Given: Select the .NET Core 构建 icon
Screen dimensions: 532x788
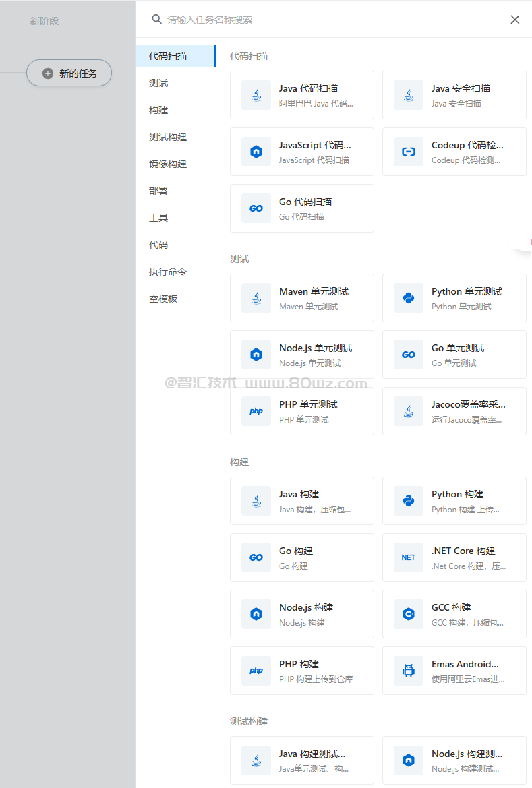Looking at the screenshot, I should click(409, 558).
